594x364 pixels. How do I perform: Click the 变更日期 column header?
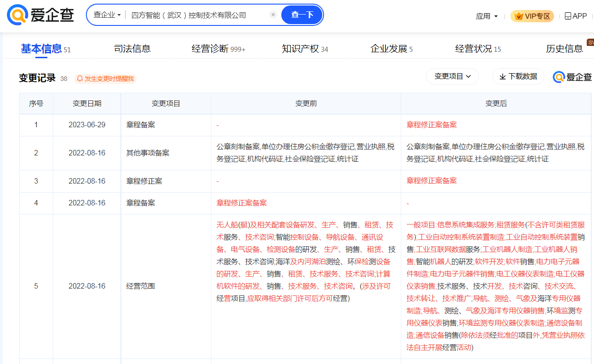(x=87, y=104)
